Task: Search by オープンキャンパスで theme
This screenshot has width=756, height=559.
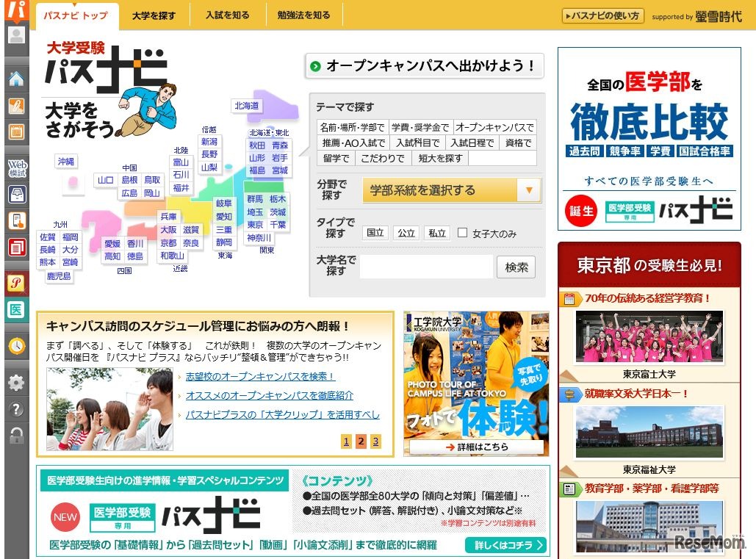Action: point(494,128)
